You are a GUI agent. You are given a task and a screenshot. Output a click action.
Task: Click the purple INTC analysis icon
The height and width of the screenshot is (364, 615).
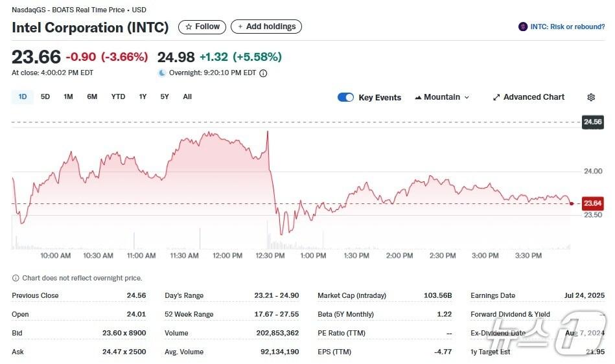(523, 27)
